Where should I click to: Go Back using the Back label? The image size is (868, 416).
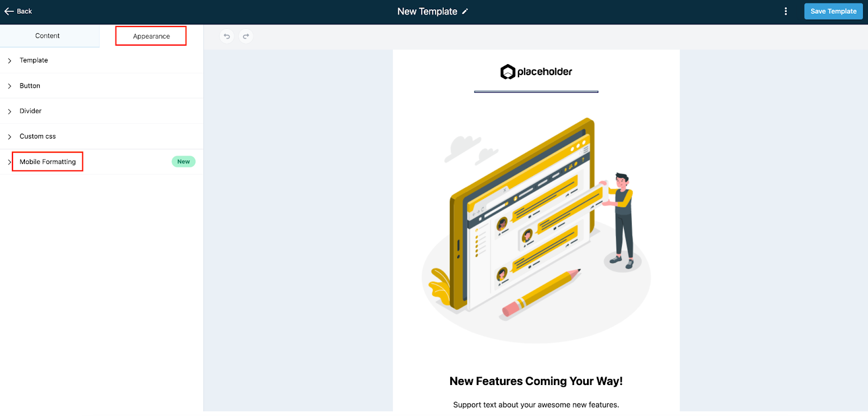click(x=24, y=11)
